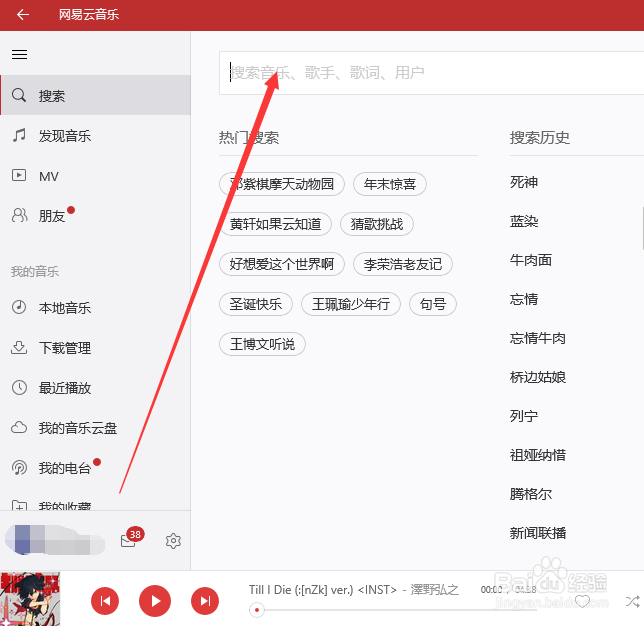
Task: Search hot tag 王博文听说
Action: (262, 344)
